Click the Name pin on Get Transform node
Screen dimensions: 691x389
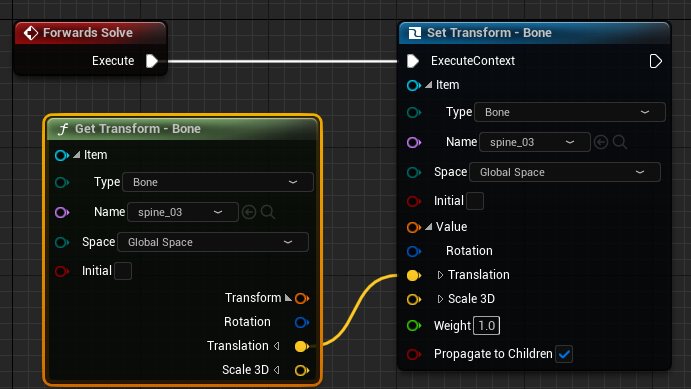point(62,212)
